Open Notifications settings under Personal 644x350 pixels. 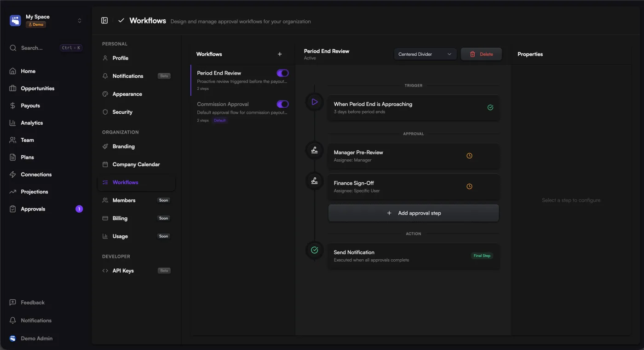pos(136,76)
